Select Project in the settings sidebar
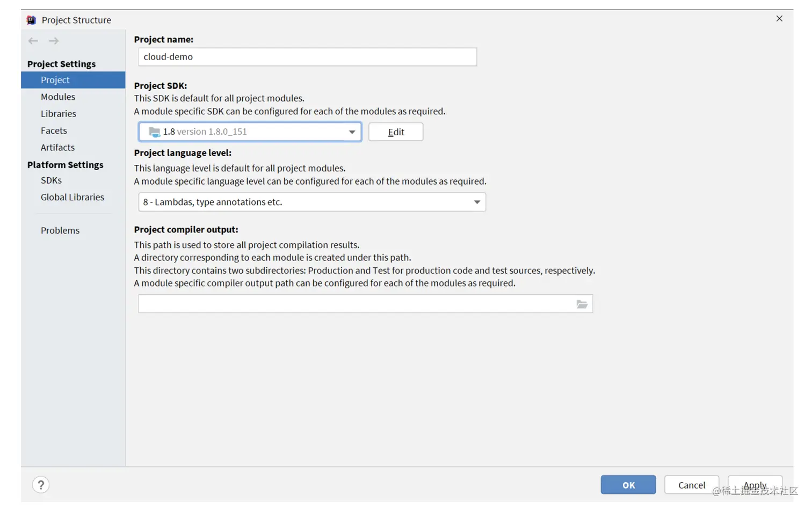The width and height of the screenshot is (812, 510). 55,80
